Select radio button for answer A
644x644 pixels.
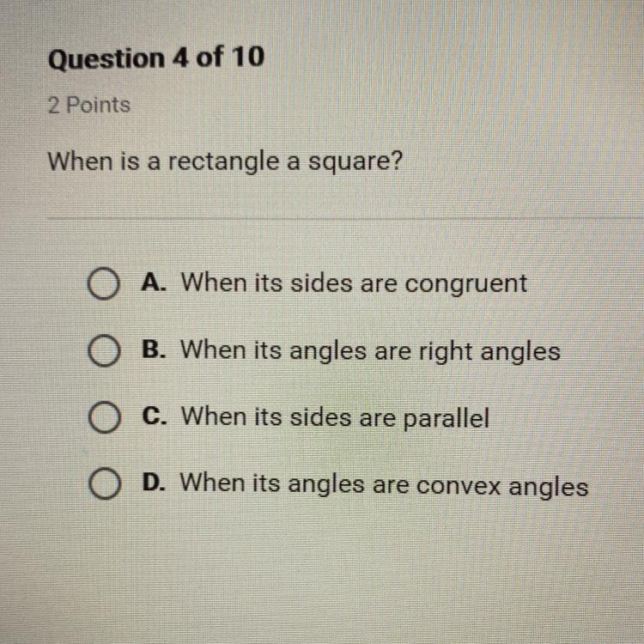pos(102,285)
